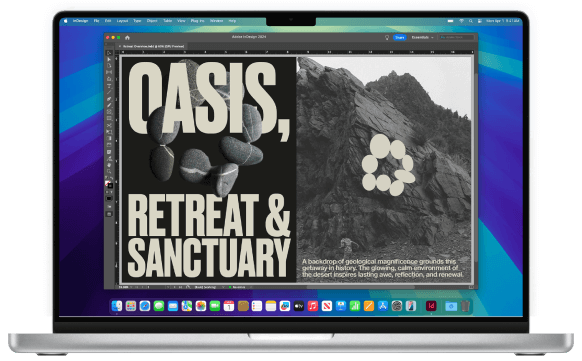Image resolution: width=582 pixels, height=361 pixels.
Task: Open the Essentials workspace dropdown
Action: tap(423, 37)
